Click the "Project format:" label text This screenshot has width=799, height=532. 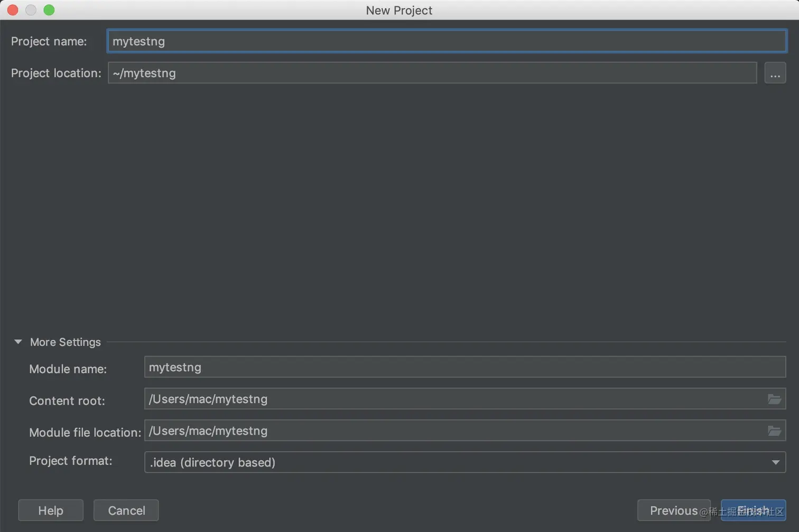pos(70,461)
